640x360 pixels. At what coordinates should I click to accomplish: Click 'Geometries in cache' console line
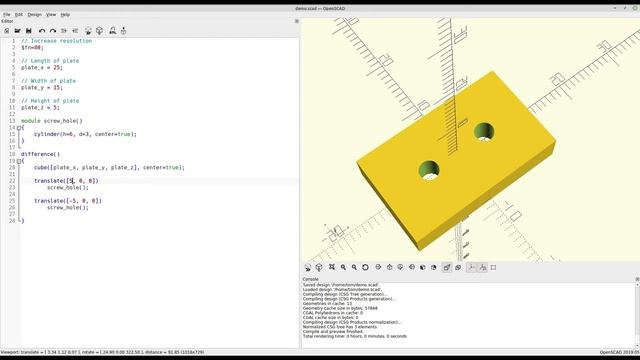click(x=327, y=304)
